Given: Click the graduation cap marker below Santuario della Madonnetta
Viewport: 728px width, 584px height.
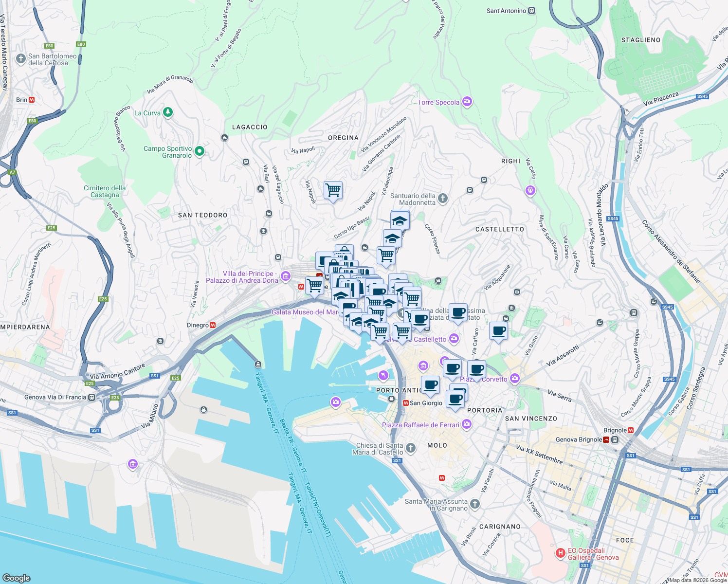Looking at the screenshot, I should [x=400, y=219].
